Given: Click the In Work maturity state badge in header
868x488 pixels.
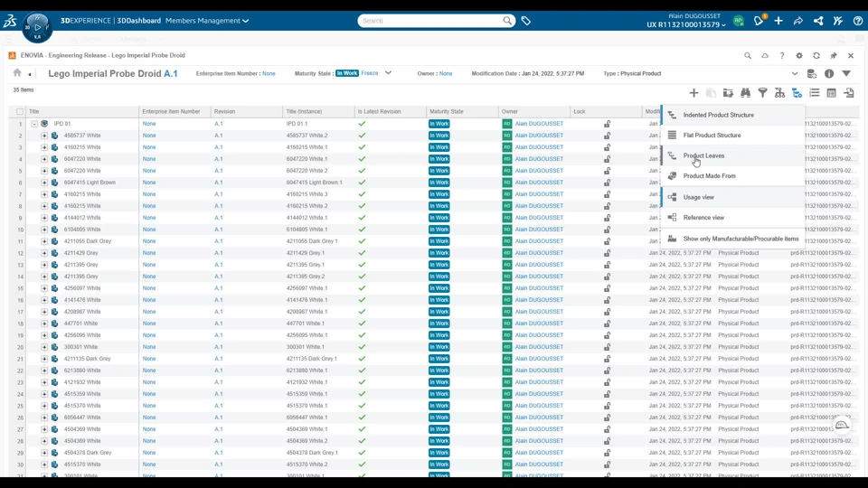Looking at the screenshot, I should (347, 73).
